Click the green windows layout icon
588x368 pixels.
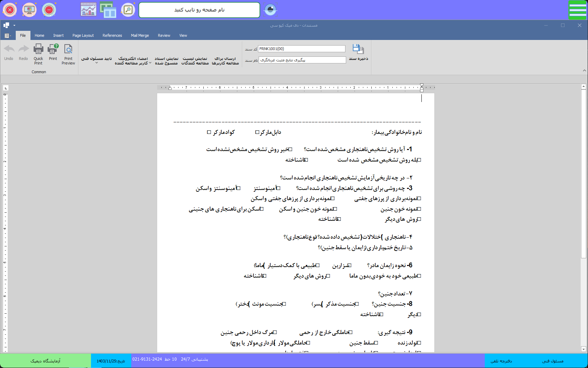108,10
